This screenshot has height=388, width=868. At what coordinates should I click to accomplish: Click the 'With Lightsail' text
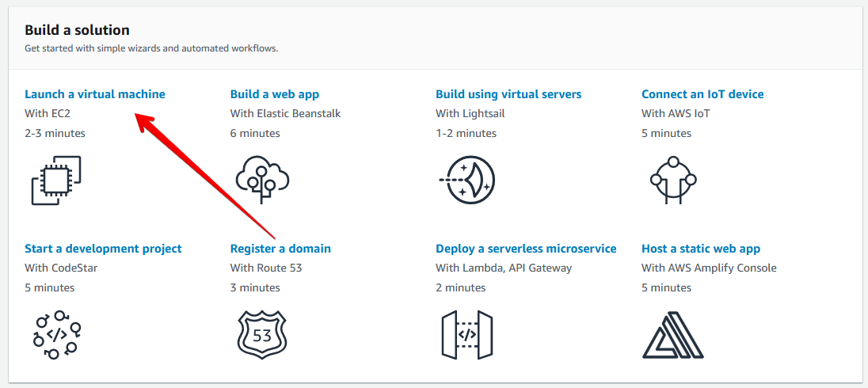tap(470, 114)
